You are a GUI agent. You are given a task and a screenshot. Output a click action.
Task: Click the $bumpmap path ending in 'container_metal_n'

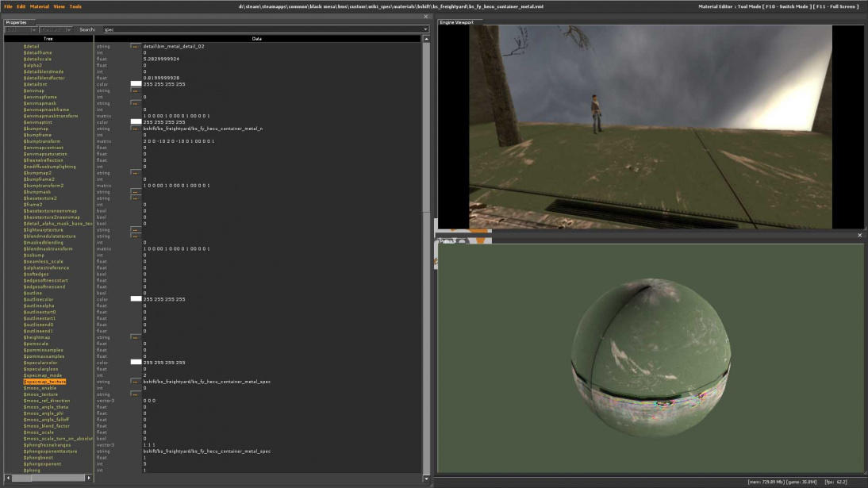click(x=203, y=129)
